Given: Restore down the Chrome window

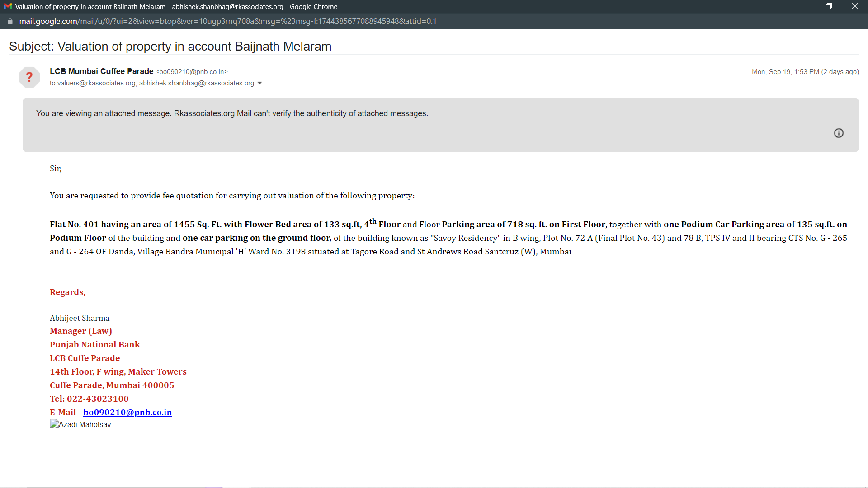Looking at the screenshot, I should 829,6.
